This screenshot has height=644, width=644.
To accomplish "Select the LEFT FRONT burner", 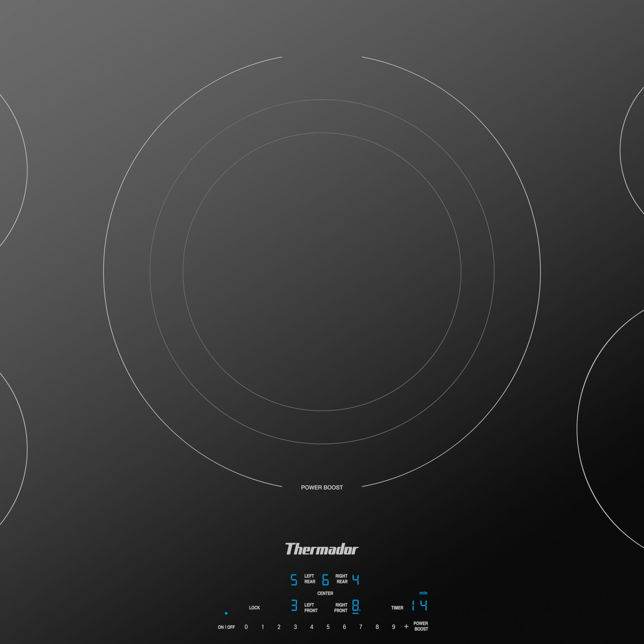I will [311, 608].
